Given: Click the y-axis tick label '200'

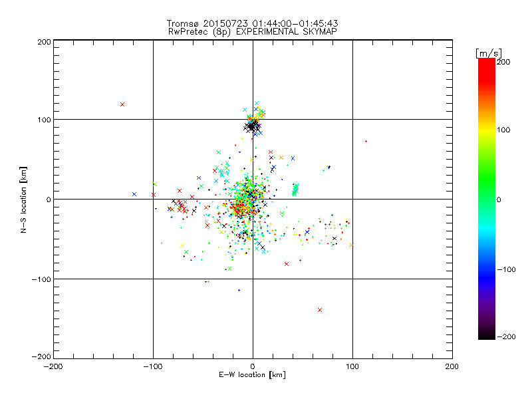Looking at the screenshot, I should point(44,42).
